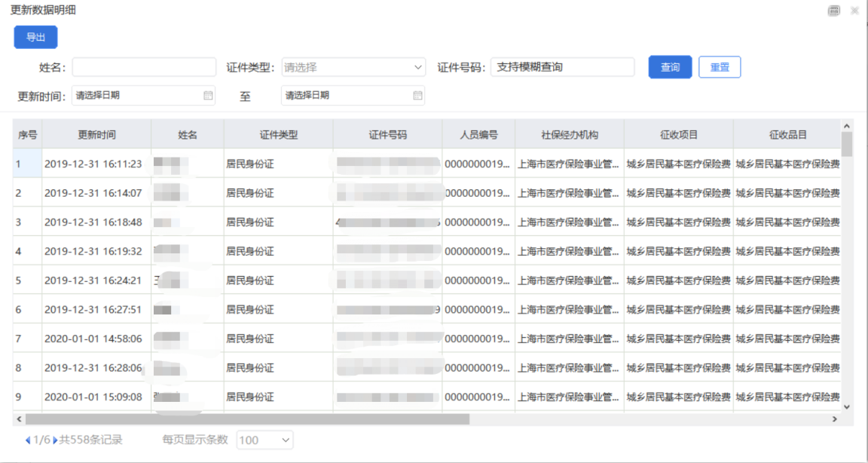The image size is (868, 463).
Task: Click the 重置 reset button
Action: pos(719,67)
